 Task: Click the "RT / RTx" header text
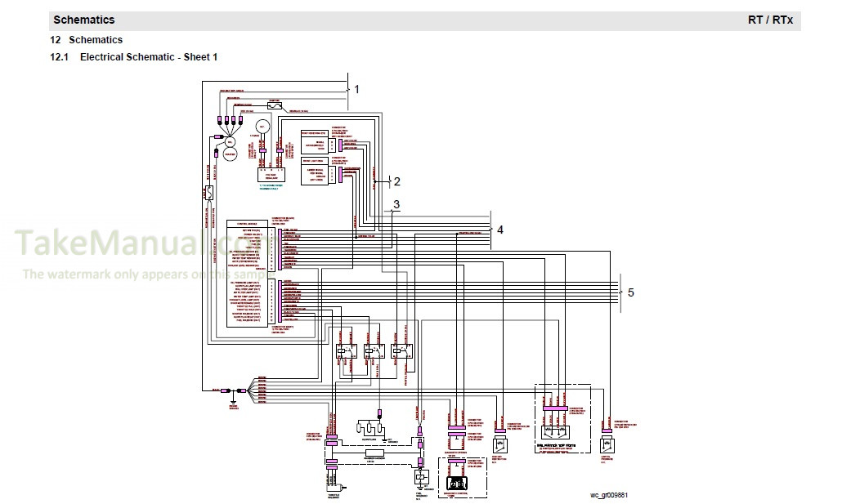click(769, 20)
